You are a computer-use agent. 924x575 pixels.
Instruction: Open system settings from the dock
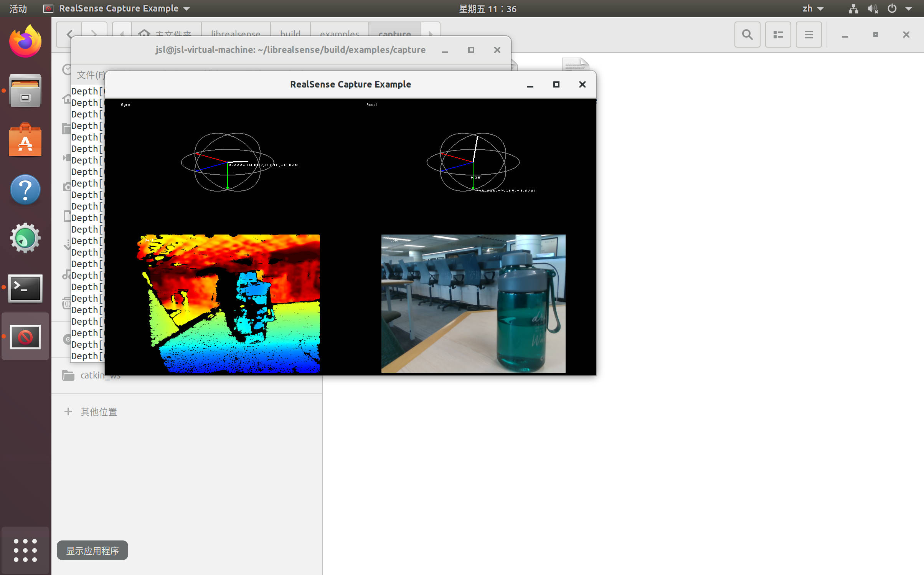pyautogui.click(x=25, y=238)
